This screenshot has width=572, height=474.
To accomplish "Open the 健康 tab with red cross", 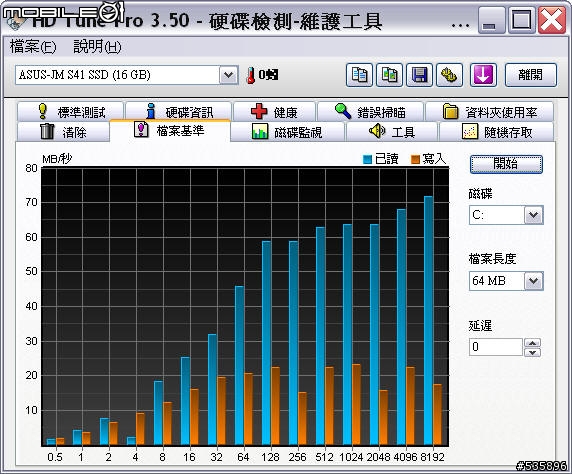I will pyautogui.click(x=274, y=112).
